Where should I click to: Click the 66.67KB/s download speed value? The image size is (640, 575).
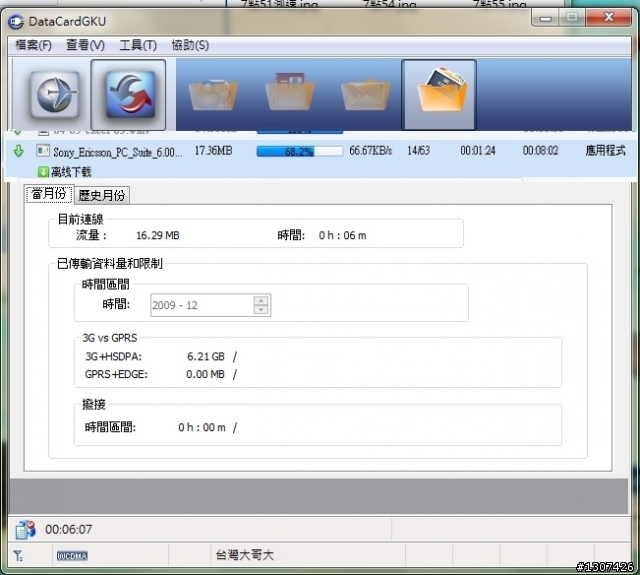pyautogui.click(x=370, y=151)
